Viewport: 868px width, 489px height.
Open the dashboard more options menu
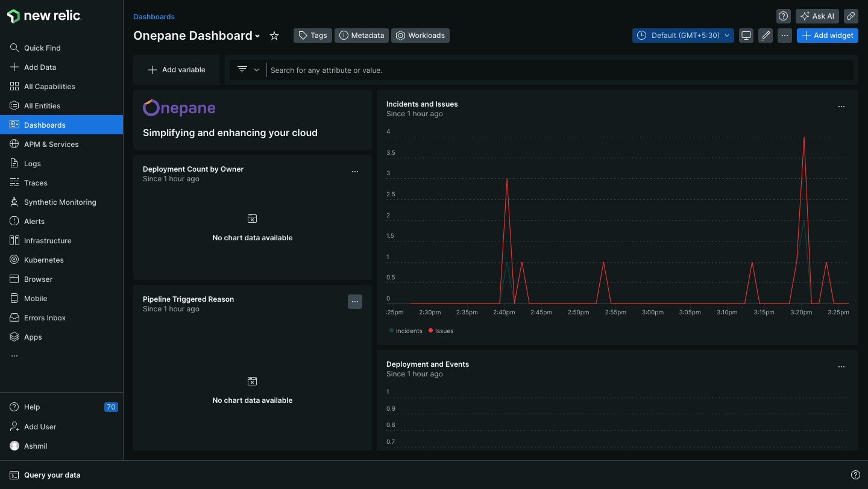pyautogui.click(x=785, y=36)
